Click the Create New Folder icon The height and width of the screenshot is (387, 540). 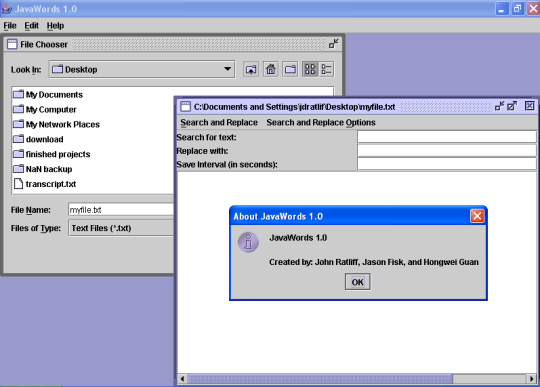pos(290,70)
